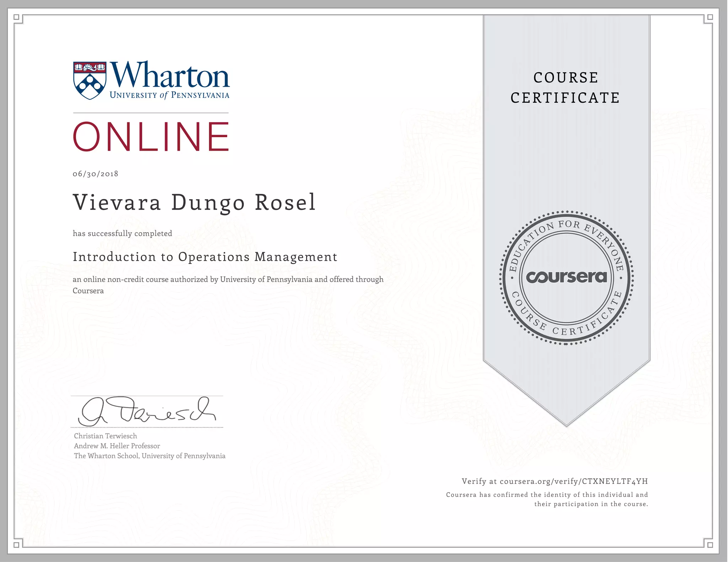Click the Wharton wordmark logo

pos(171,75)
